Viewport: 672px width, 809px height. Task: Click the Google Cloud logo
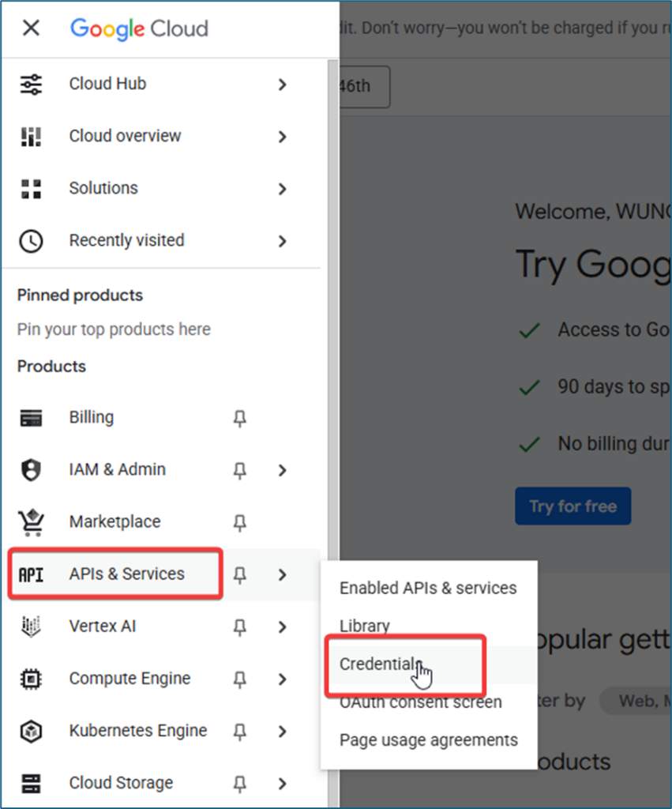tap(139, 28)
